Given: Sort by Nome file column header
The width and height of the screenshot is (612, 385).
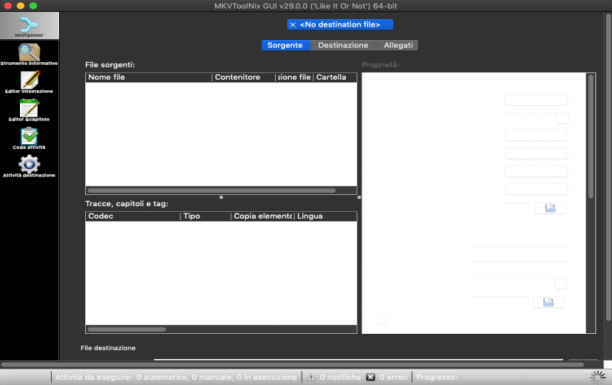Looking at the screenshot, I should click(x=149, y=77).
